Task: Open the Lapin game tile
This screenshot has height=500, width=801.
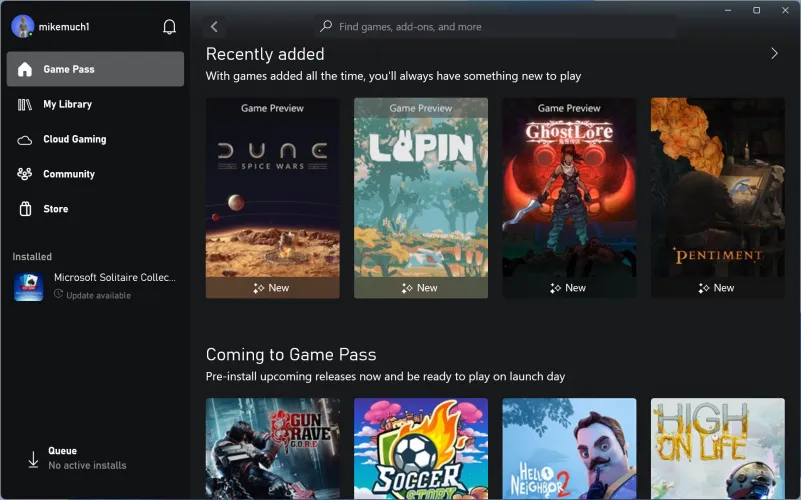Action: pyautogui.click(x=421, y=197)
